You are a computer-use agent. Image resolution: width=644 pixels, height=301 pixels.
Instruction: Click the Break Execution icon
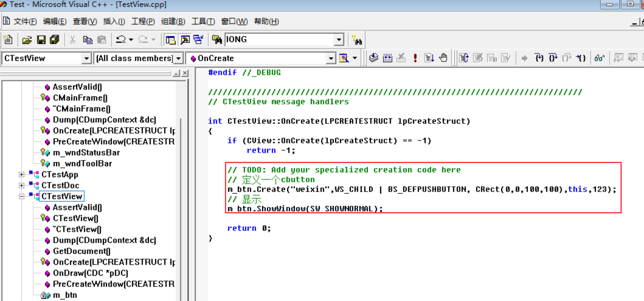tap(492, 58)
